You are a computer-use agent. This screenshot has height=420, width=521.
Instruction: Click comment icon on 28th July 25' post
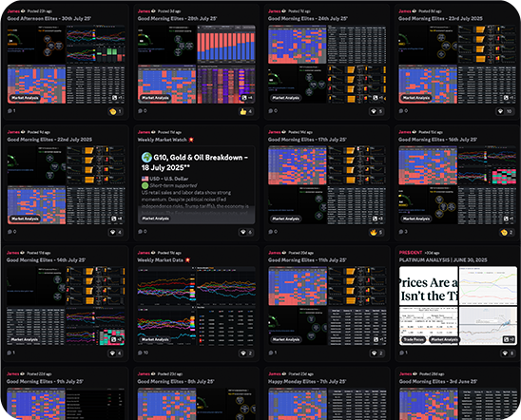(x=140, y=111)
